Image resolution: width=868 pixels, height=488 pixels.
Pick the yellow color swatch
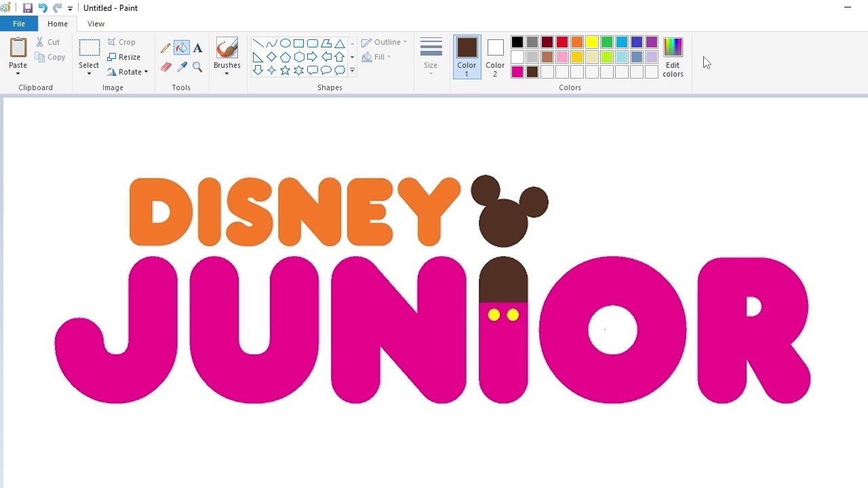(592, 42)
